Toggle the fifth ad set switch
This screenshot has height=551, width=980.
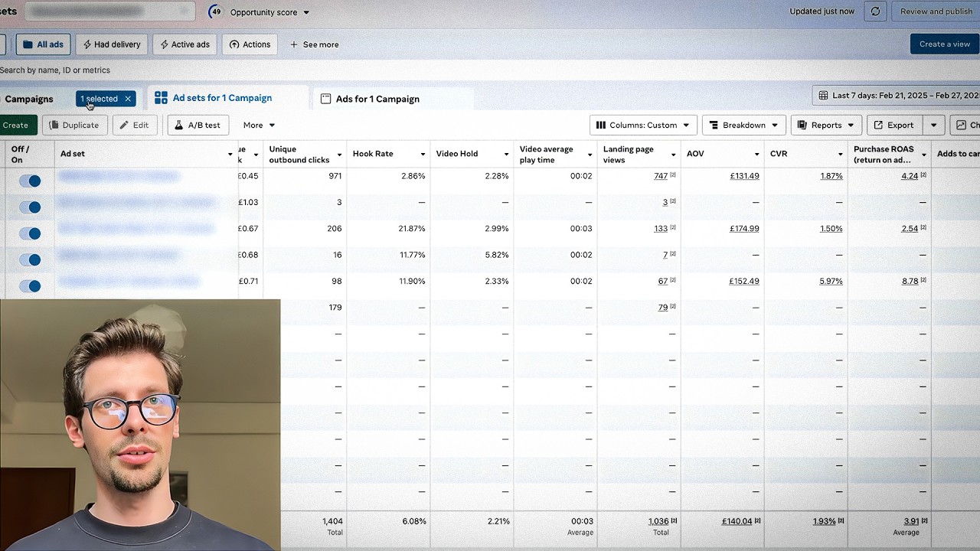(30, 285)
